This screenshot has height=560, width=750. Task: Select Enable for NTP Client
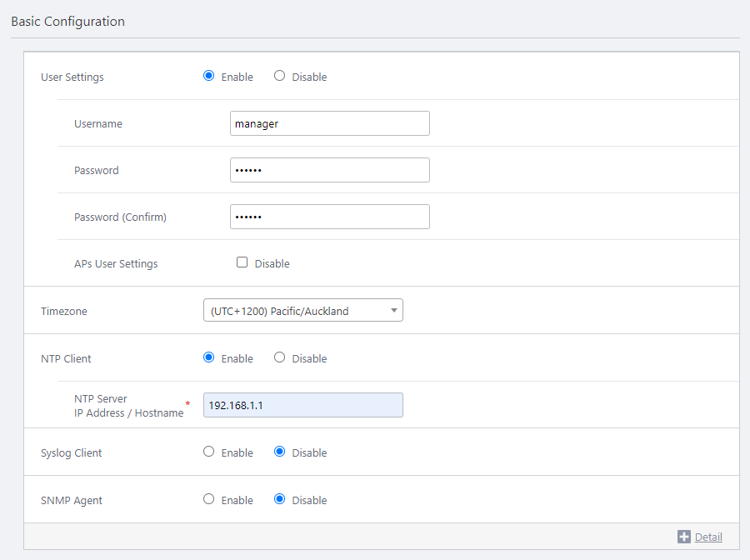pyautogui.click(x=209, y=357)
